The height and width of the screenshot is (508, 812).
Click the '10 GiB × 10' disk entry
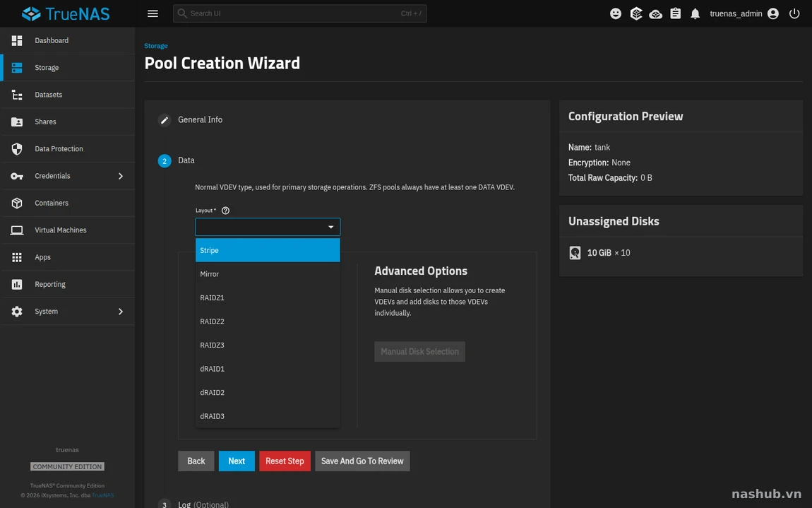pyautogui.click(x=609, y=253)
